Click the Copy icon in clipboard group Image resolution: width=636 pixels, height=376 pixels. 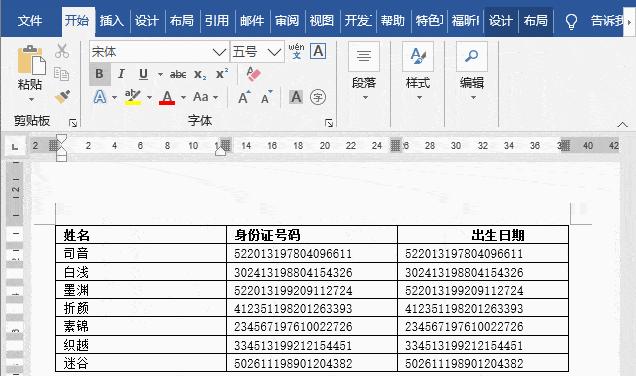point(61,74)
